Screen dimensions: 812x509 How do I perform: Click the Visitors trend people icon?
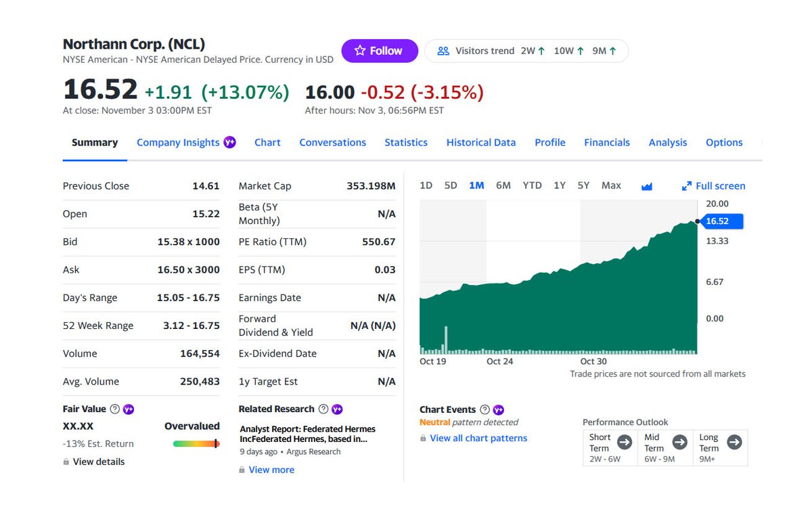(x=443, y=50)
